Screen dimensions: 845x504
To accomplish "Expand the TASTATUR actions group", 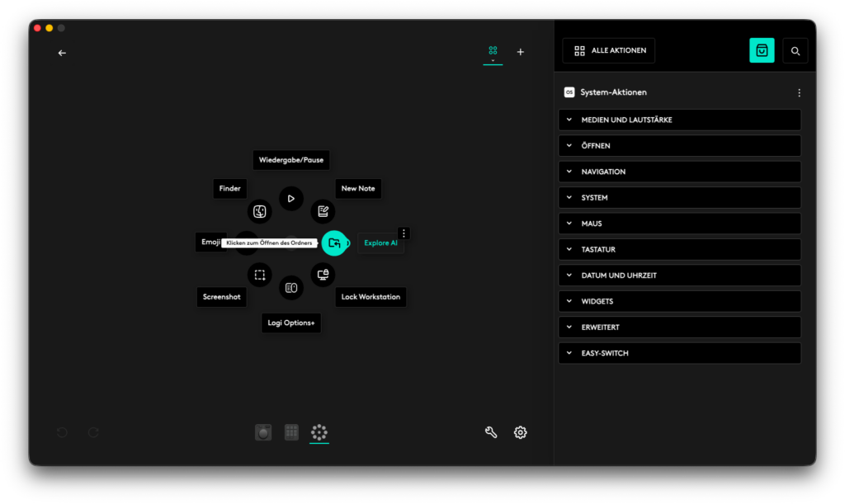I will click(679, 249).
